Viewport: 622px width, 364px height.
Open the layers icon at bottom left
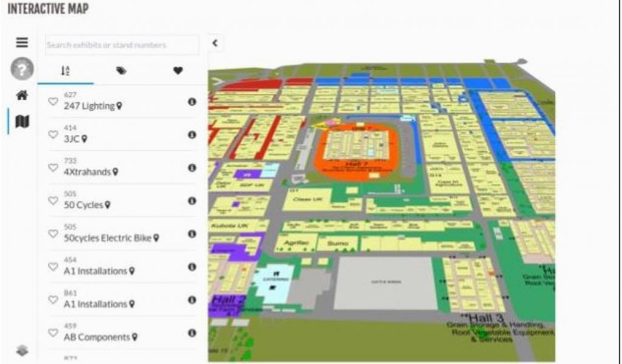tap(22, 350)
